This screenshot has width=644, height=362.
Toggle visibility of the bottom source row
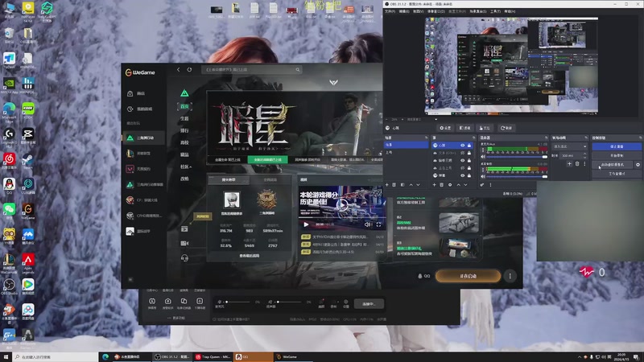tap(462, 175)
